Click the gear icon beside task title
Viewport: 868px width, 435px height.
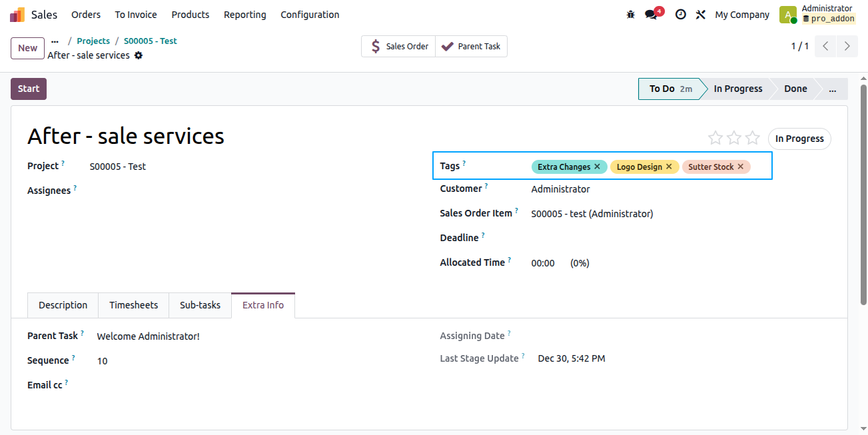pos(139,55)
